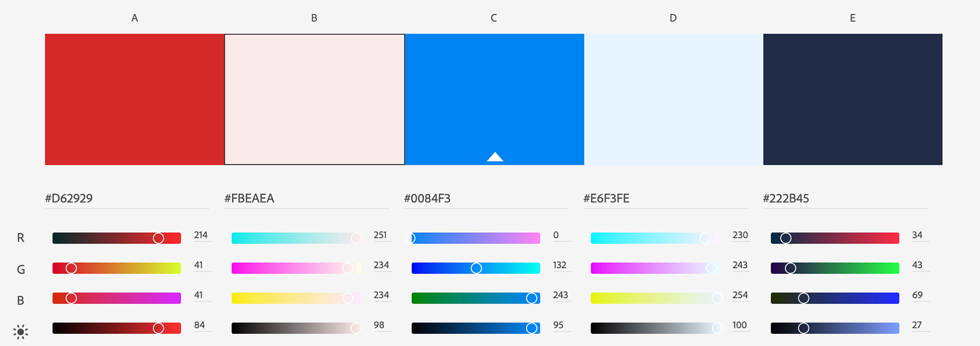The height and width of the screenshot is (346, 980).
Task: Select the dark navy swatch E
Action: [853, 100]
